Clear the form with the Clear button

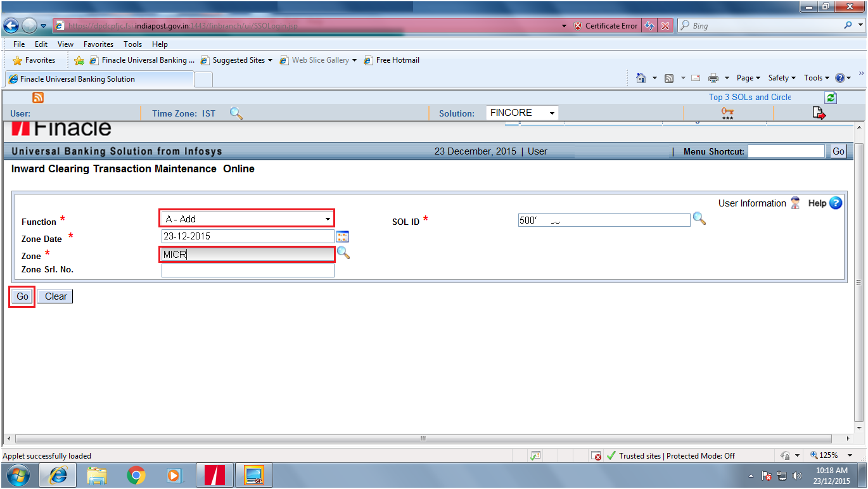click(54, 296)
